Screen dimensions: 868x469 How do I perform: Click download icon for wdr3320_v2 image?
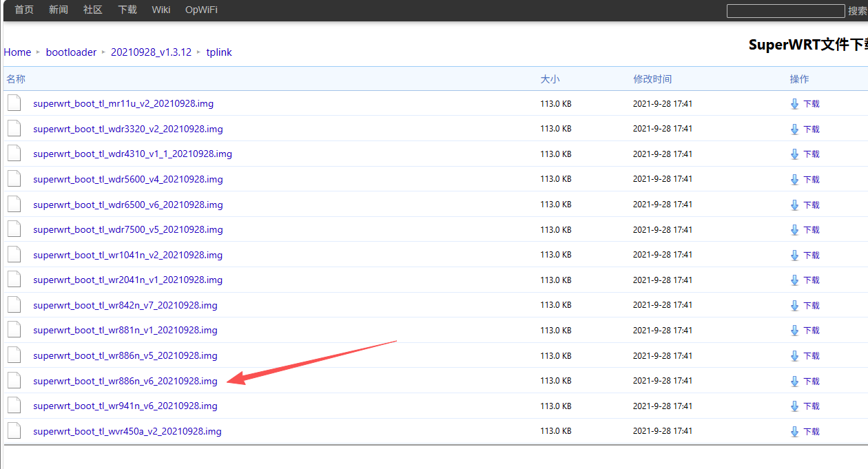point(794,129)
